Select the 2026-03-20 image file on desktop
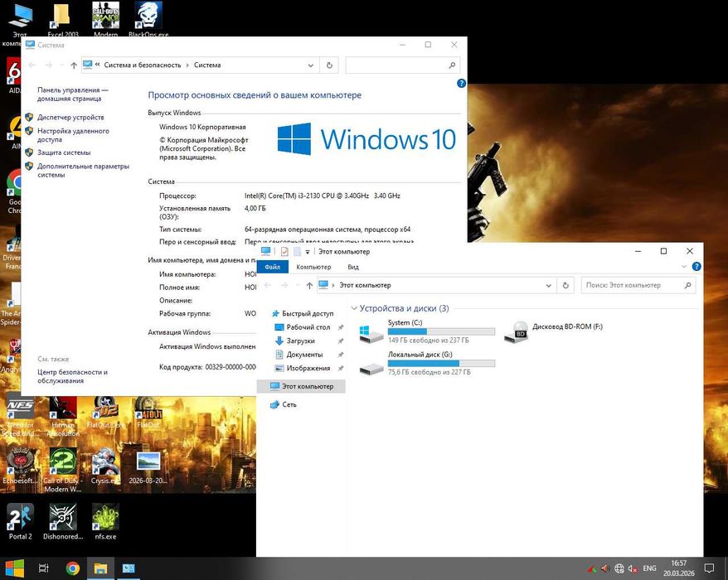Viewport: 728px width, 580px height. pyautogui.click(x=148, y=466)
